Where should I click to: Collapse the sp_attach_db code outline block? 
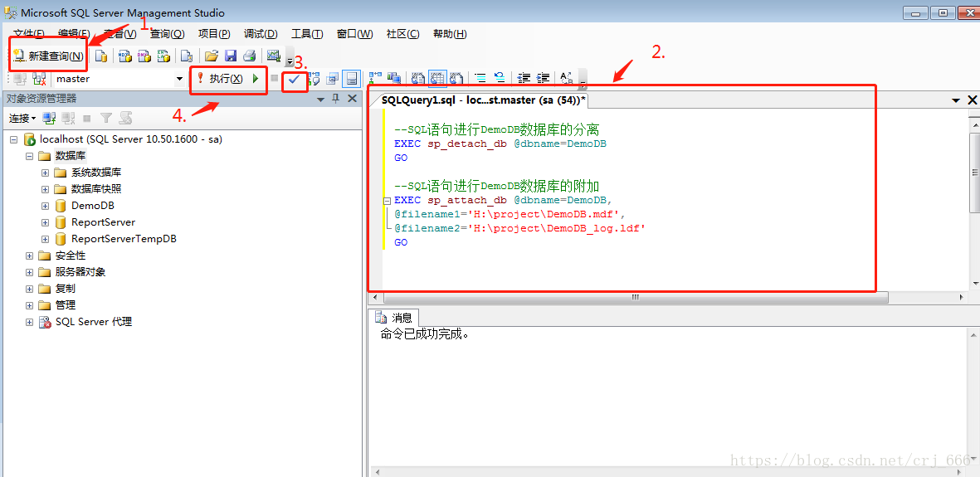[387, 202]
